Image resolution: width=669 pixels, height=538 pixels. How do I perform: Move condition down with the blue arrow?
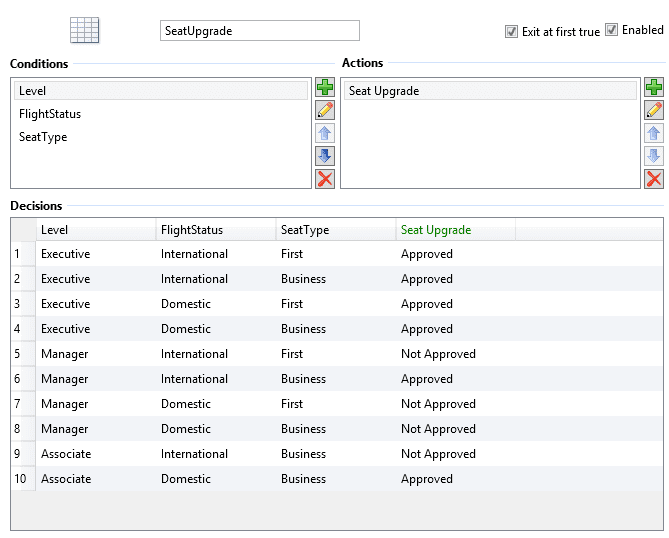tap(325, 156)
